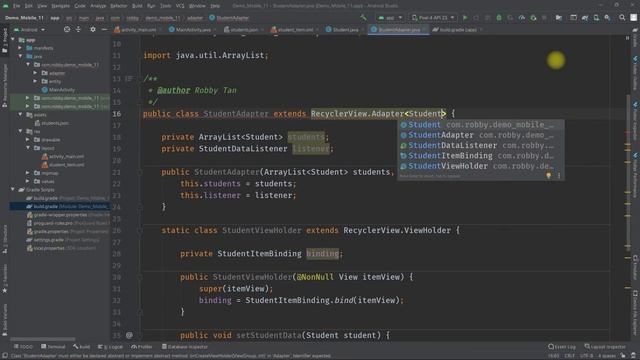Click Sync Project with Gradle Files icon
Viewport: 640px width, 360px height.
coord(585,18)
